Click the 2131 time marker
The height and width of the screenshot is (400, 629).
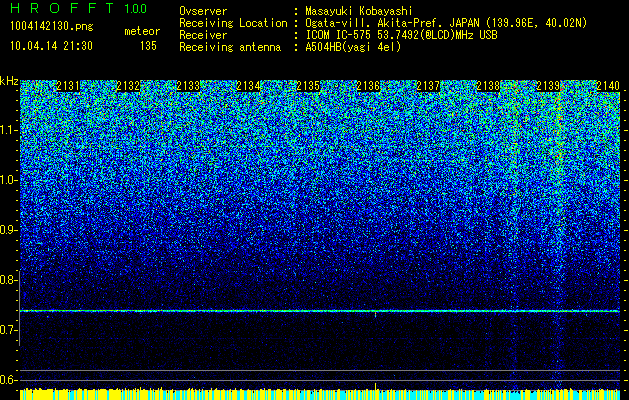point(68,86)
